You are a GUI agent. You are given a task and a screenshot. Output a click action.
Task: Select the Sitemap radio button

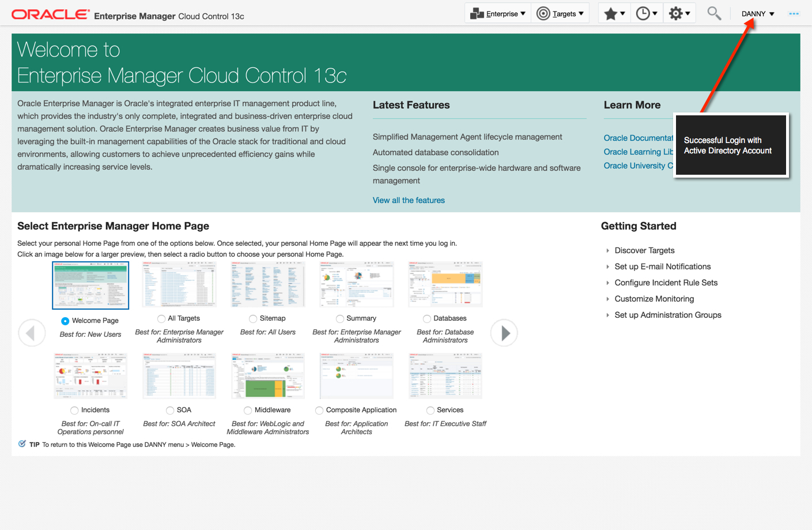(253, 319)
